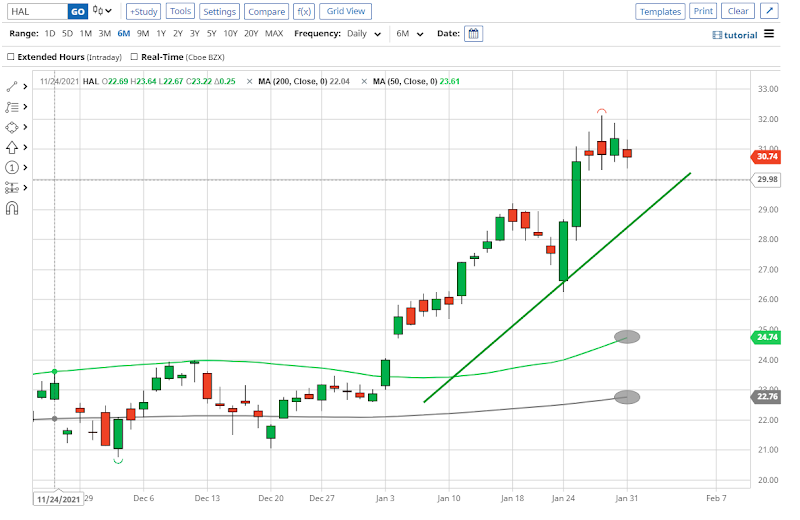Open the 6M period dropdown

pos(409,33)
